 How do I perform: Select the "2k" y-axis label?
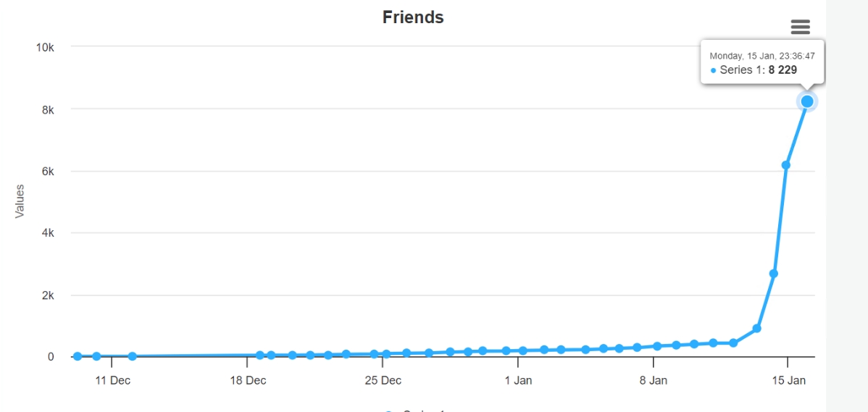click(x=47, y=295)
